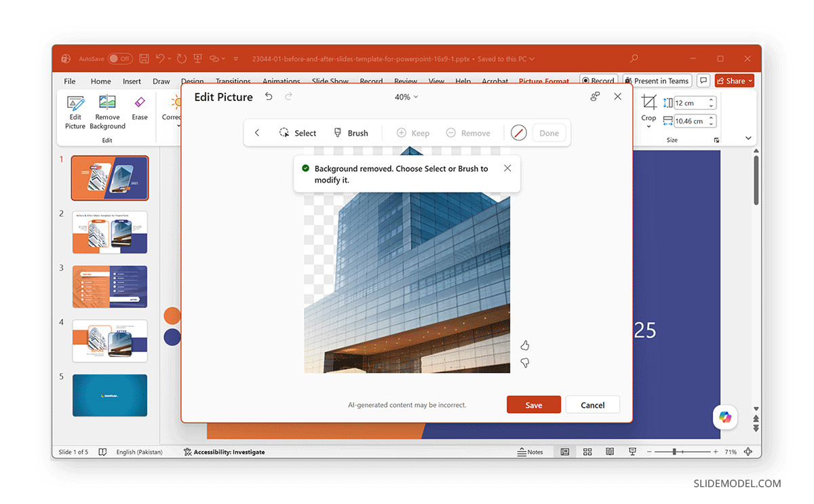
Task: Click the red slash circle icon
Action: coord(519,133)
